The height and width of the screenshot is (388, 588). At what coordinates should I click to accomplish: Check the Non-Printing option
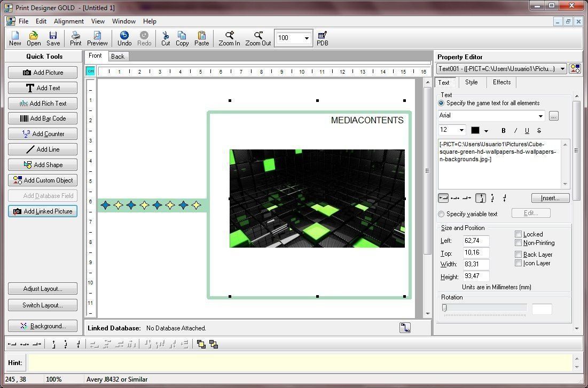click(518, 243)
